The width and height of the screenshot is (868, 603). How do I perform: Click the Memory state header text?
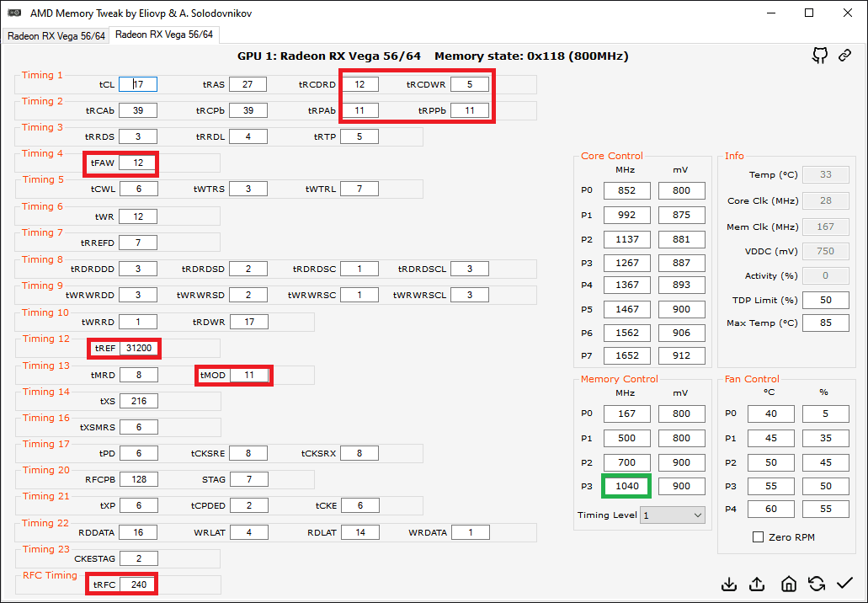click(531, 56)
